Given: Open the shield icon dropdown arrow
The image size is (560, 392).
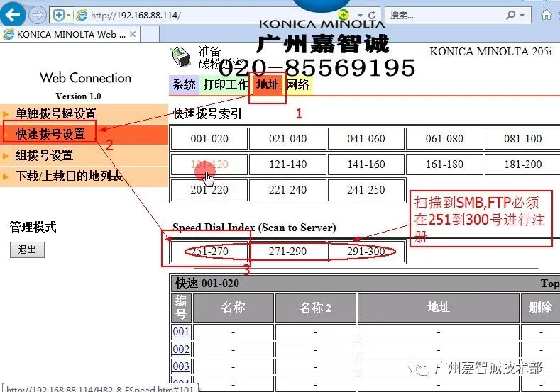Looking at the screenshot, I should [69, 16].
